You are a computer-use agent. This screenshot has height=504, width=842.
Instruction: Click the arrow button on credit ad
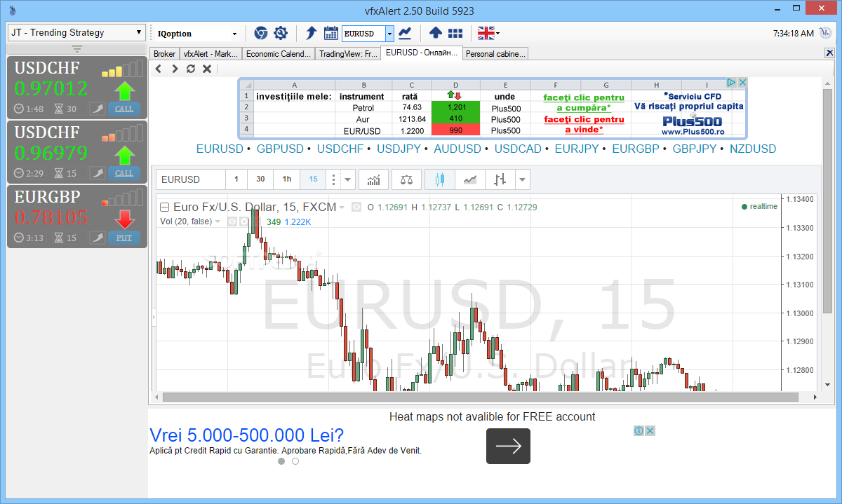pos(508,446)
